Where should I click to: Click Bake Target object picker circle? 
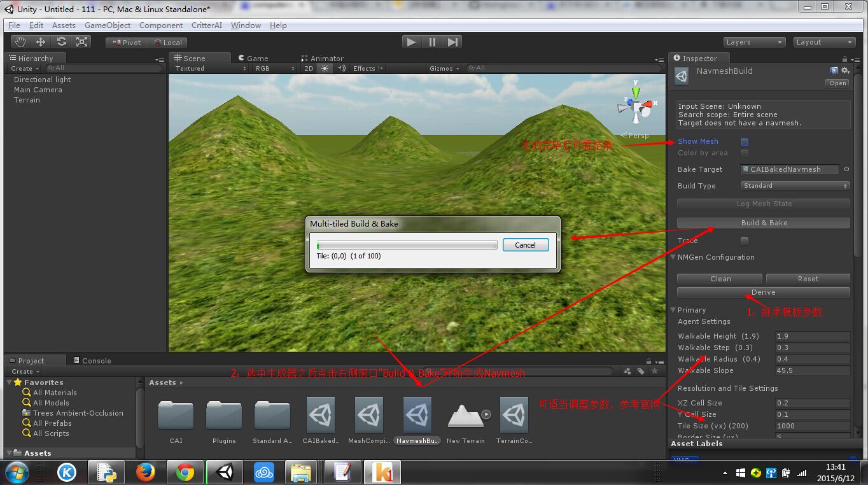(x=846, y=169)
